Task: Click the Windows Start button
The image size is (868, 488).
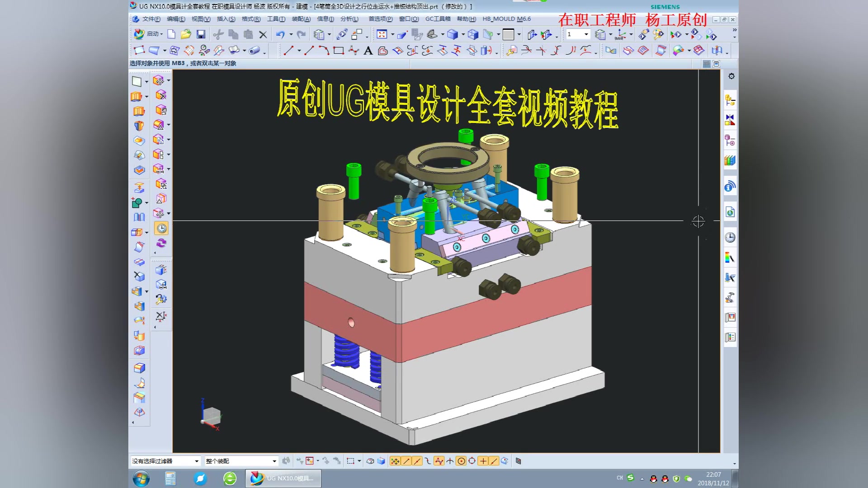Action: (141, 478)
